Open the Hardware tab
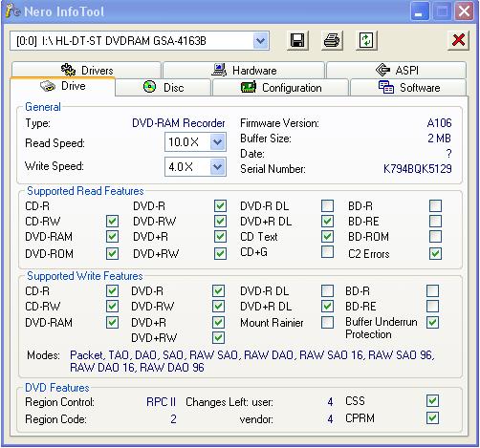The image size is (480, 448). coord(244,70)
